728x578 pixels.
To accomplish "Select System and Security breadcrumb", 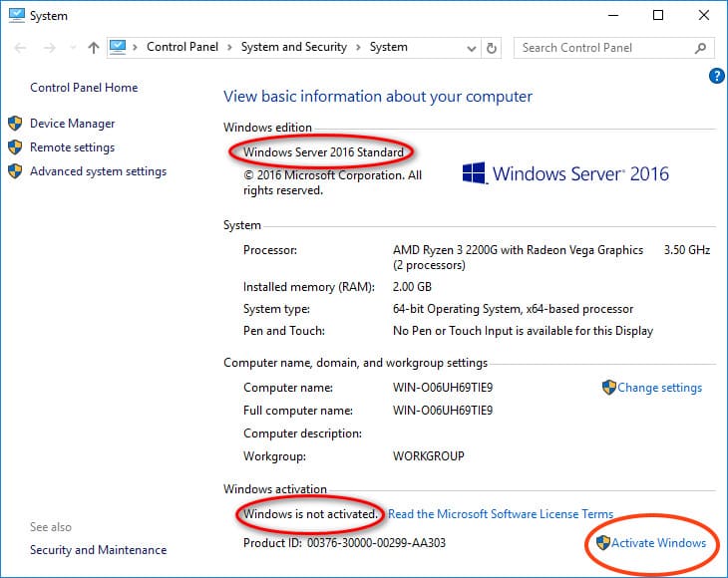I will click(293, 47).
